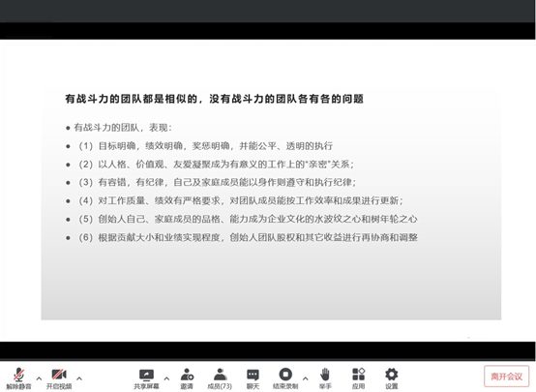Start screen sharing (共享屏幕)

point(146,378)
